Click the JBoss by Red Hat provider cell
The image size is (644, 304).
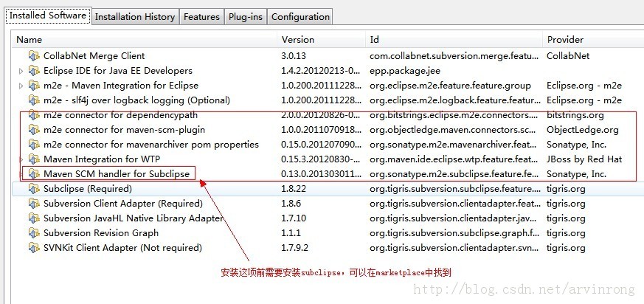tap(584, 159)
